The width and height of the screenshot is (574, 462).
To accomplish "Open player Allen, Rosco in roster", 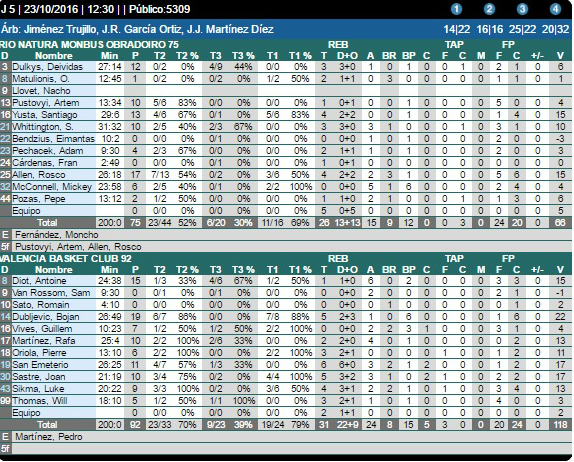I will tap(38, 175).
